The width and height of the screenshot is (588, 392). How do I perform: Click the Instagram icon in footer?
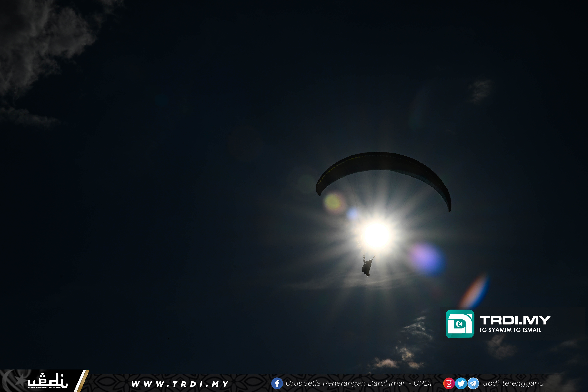[x=449, y=383]
